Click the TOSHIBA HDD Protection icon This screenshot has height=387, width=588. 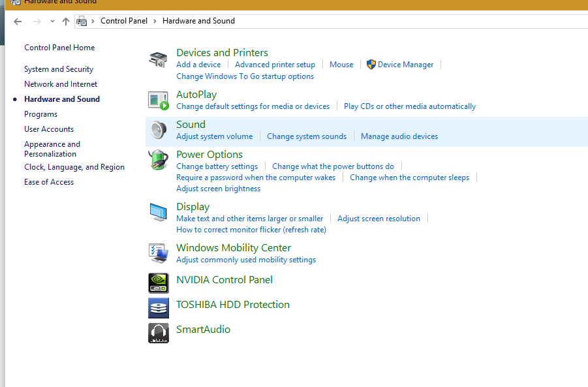pyautogui.click(x=158, y=308)
